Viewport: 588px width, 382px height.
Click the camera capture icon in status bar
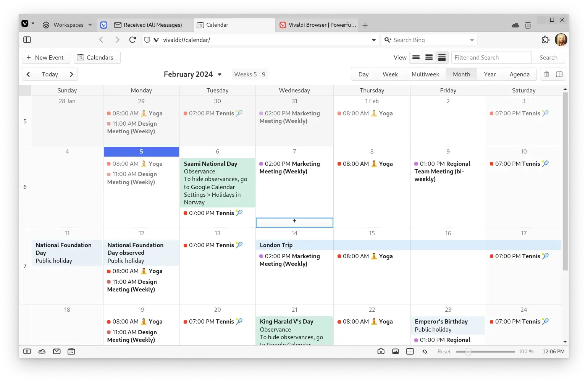pos(381,351)
